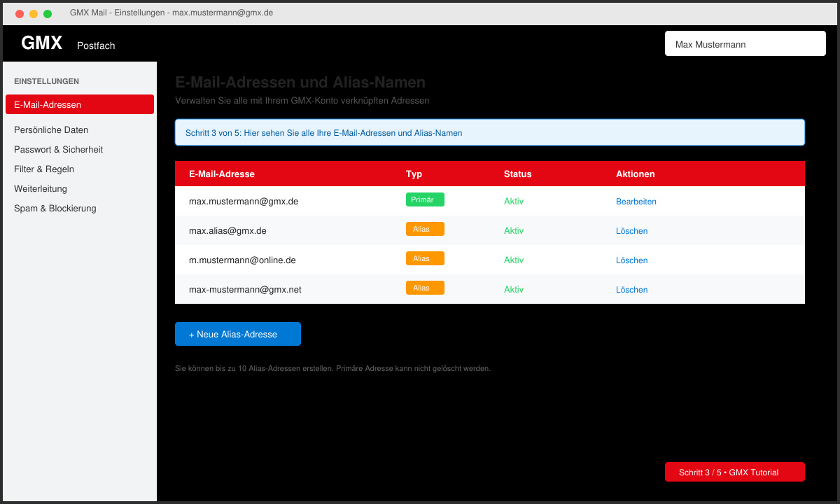
Task: Click the green Primär badge
Action: [425, 199]
